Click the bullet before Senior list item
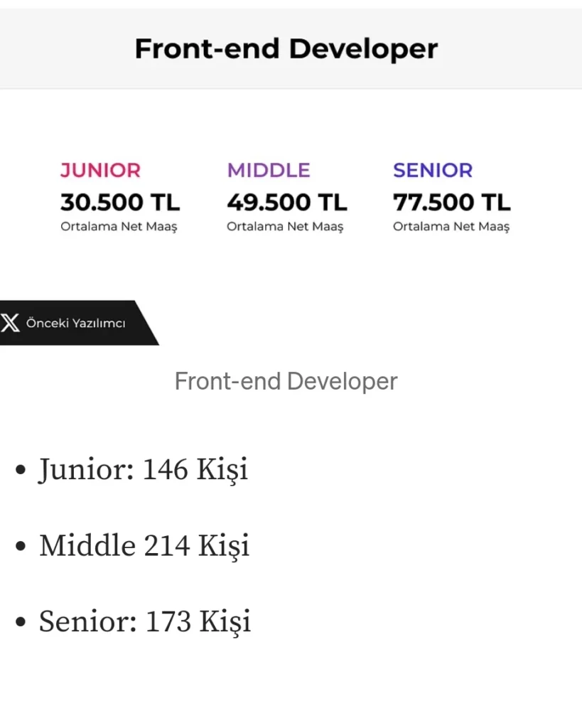582x728 pixels. (21, 623)
